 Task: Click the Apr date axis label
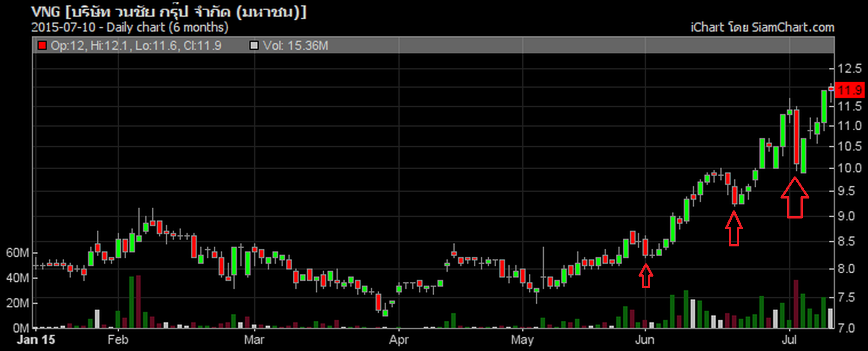(x=399, y=340)
